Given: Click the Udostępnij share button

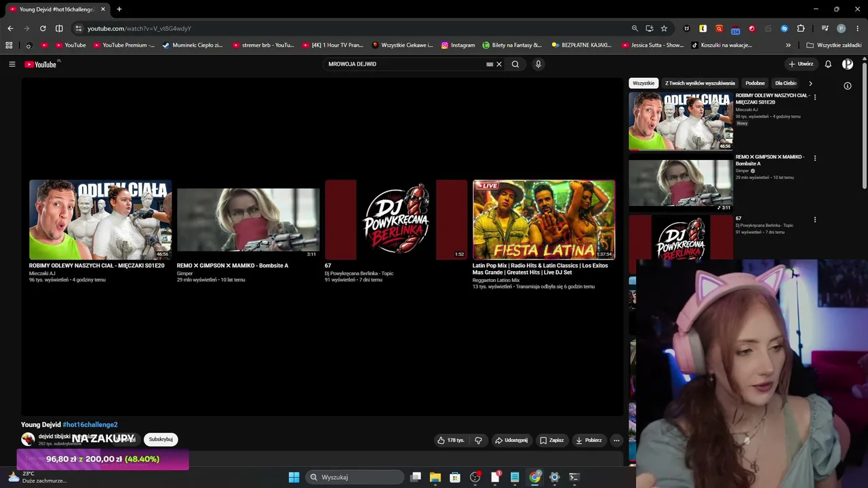Looking at the screenshot, I should [x=511, y=441].
